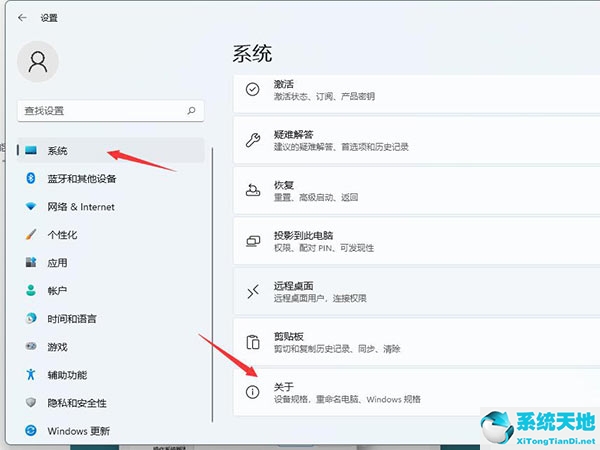Viewport: 600px width, 450px height.
Task: Go back using the arrow icon
Action: point(22,18)
